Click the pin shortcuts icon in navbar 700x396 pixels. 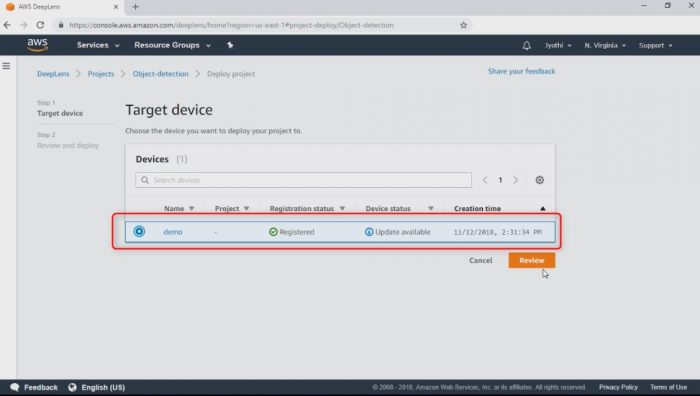click(230, 45)
